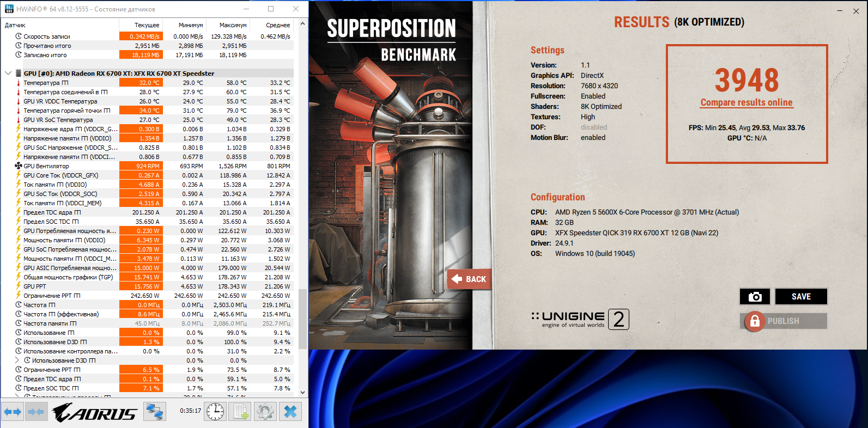This screenshot has width=868, height=428.
Task: Click the 129.328 MB/s maximum write speed
Action: tap(229, 36)
